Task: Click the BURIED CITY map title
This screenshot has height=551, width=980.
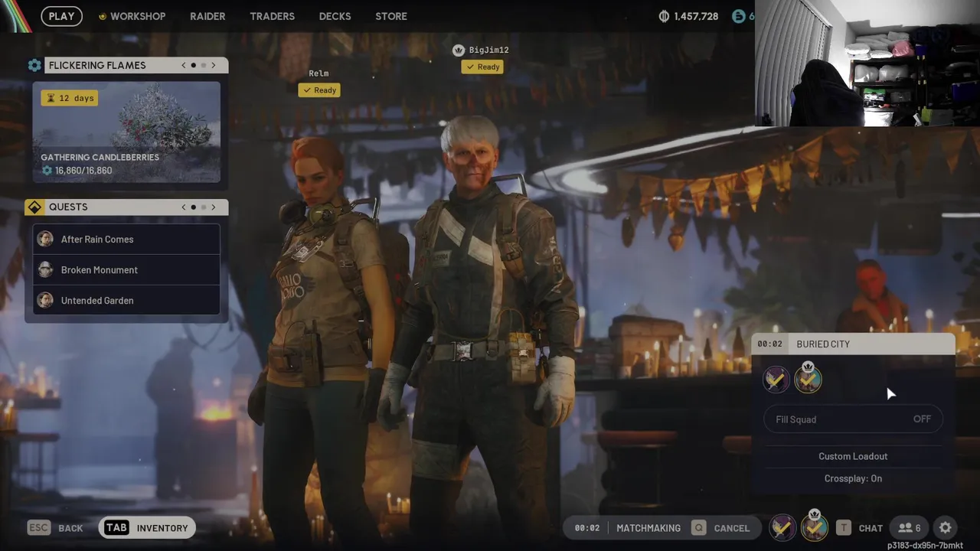Action: coord(823,344)
